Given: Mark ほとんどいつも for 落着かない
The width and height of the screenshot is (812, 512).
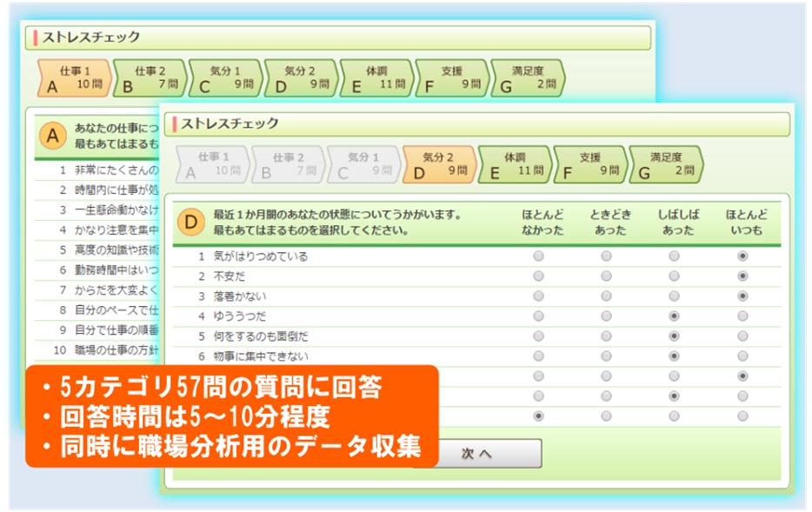Looking at the screenshot, I should click(742, 296).
